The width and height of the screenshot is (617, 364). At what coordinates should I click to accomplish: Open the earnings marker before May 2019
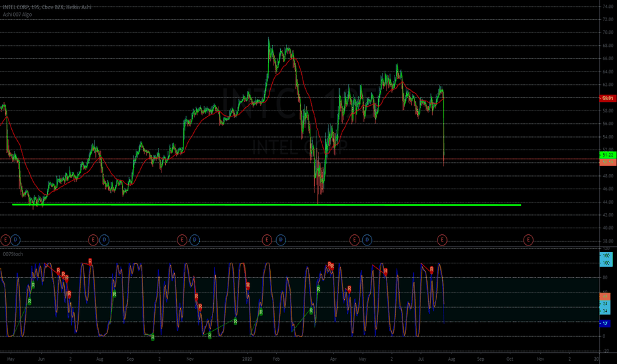tap(5, 240)
